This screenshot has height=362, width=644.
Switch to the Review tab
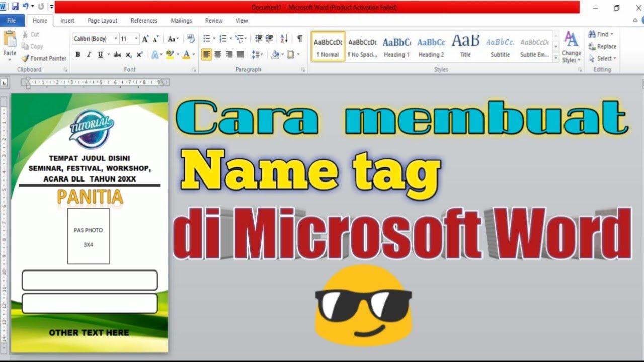(x=214, y=21)
